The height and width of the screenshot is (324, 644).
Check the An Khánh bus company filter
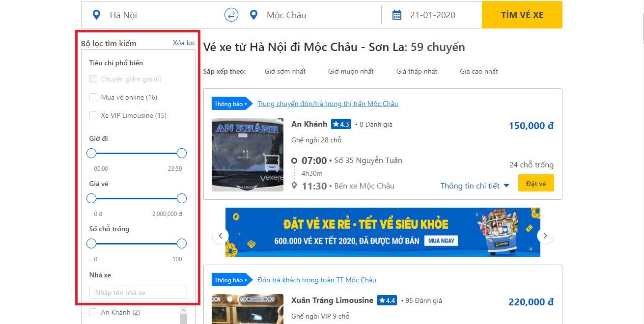tap(93, 312)
